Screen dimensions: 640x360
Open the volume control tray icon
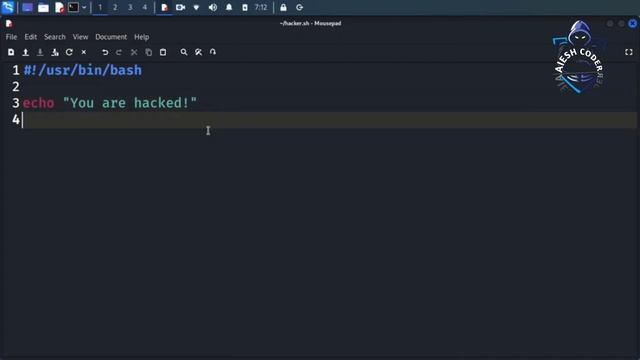(213, 7)
